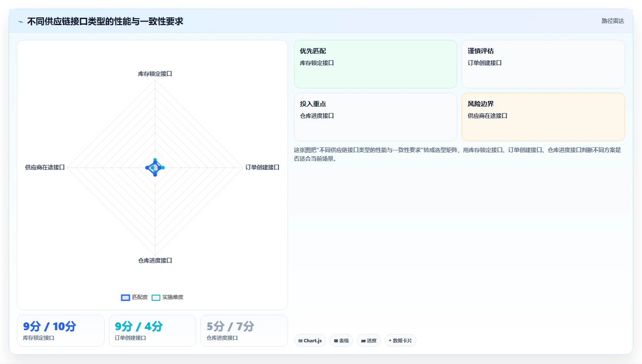Click the Chart.js tag
The image size is (642, 364).
[310, 341]
